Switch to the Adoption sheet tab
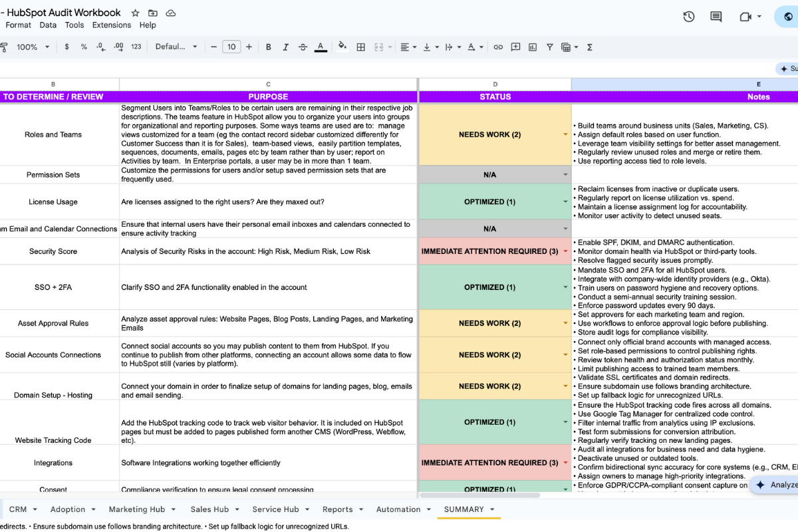The height and width of the screenshot is (532, 798). [x=68, y=509]
